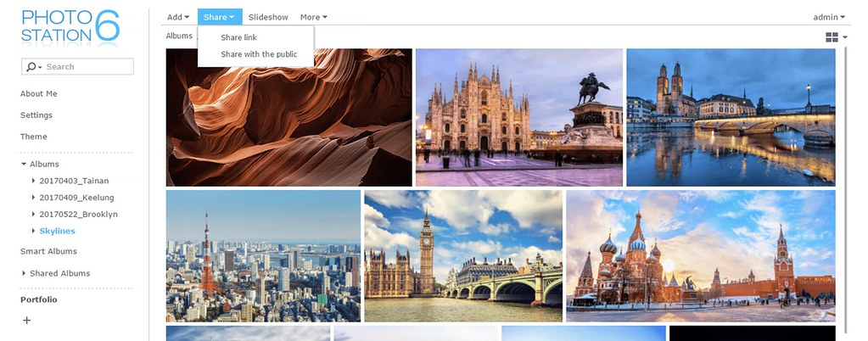Open the view mode dropdown arrow
Viewport: 868px width, 341px height.
tap(845, 37)
